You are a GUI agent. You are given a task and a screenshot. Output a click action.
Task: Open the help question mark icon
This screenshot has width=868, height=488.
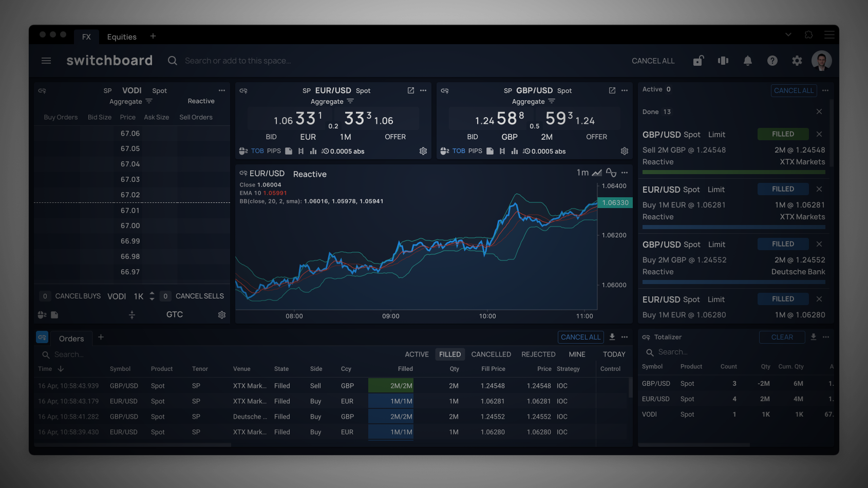772,61
